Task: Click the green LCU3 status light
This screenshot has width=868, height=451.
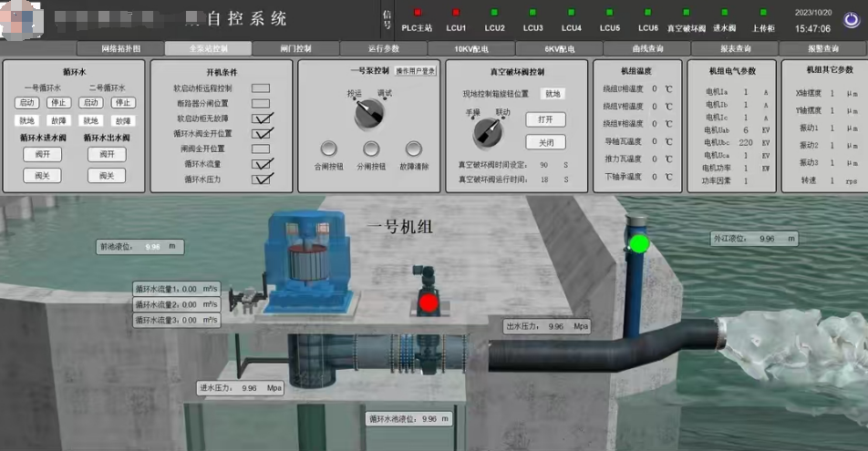Action: point(532,13)
